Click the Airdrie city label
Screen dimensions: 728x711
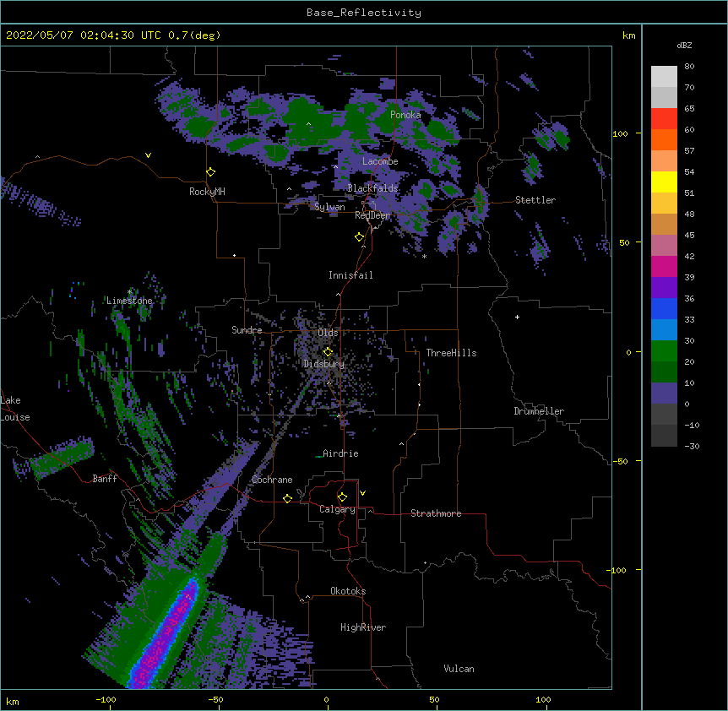point(340,453)
